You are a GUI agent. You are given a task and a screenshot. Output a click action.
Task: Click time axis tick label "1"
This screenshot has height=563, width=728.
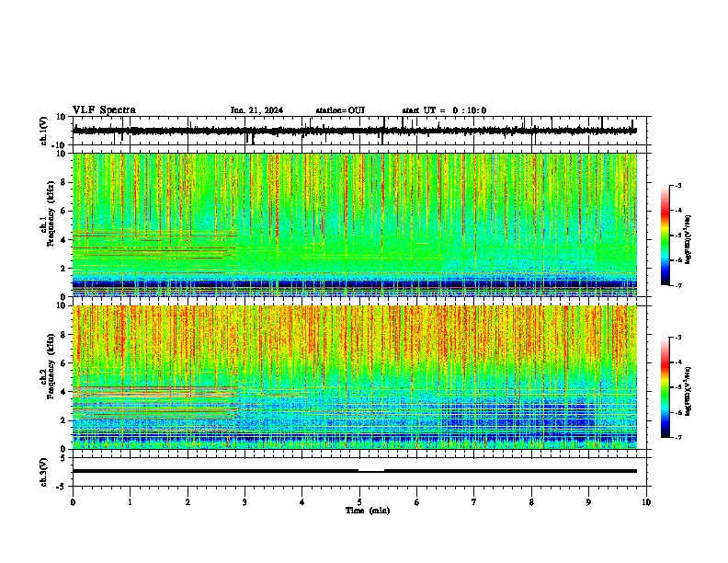tap(130, 502)
